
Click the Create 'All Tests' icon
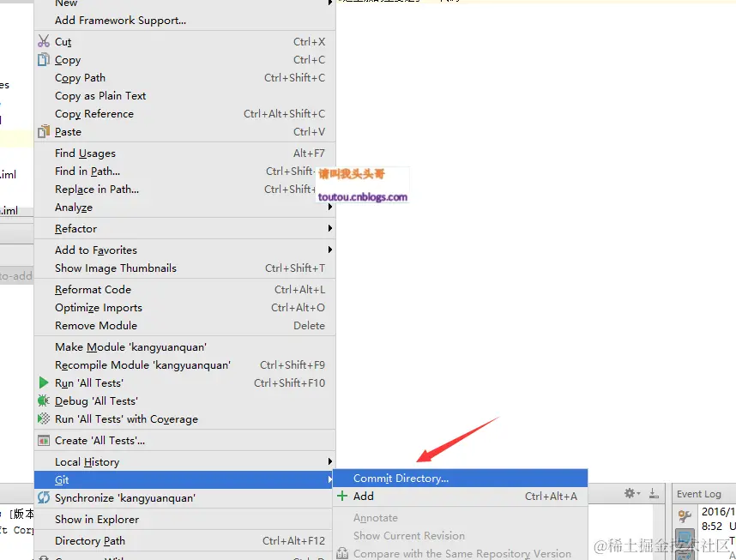[x=43, y=440]
